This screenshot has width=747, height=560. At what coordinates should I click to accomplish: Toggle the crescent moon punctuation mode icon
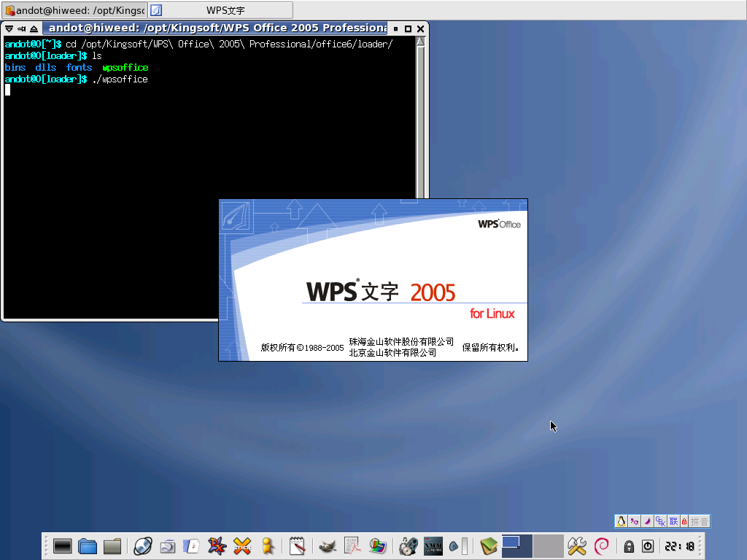(647, 521)
